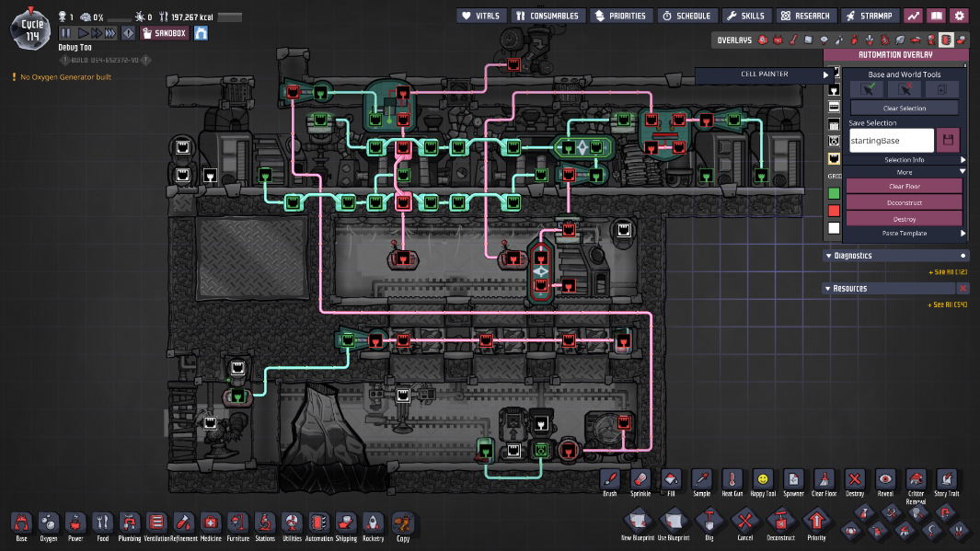Select the Story Trait tool

point(946,480)
